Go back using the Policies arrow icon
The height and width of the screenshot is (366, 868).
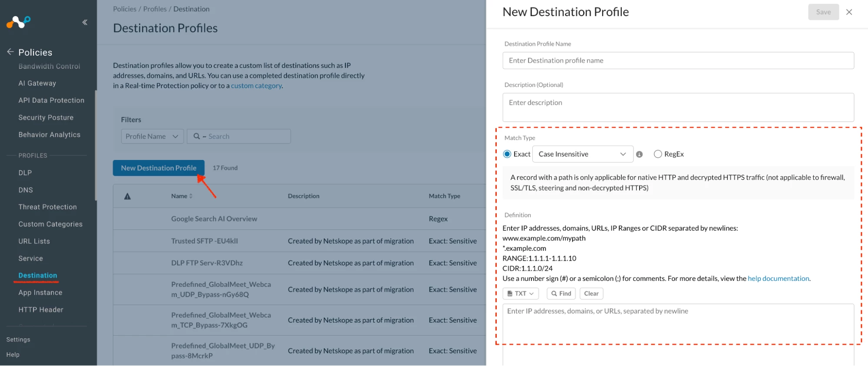(x=10, y=52)
